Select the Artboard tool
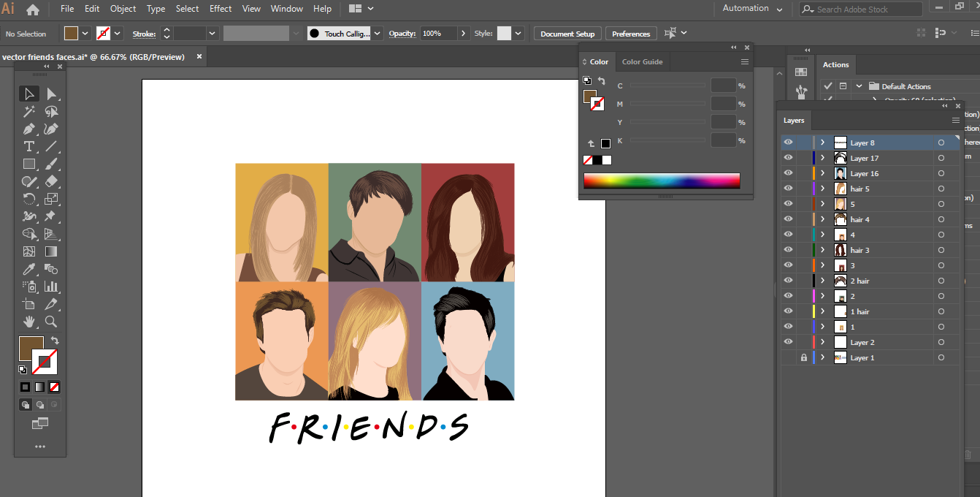This screenshot has height=497, width=980. tap(29, 304)
